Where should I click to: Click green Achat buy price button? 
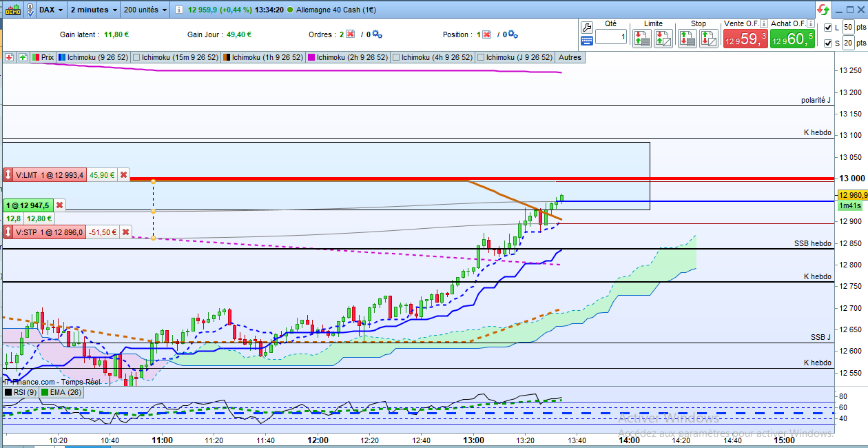793,39
